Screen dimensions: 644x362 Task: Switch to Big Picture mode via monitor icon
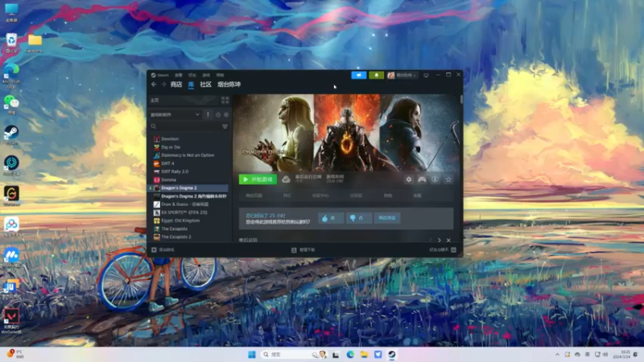[426, 75]
